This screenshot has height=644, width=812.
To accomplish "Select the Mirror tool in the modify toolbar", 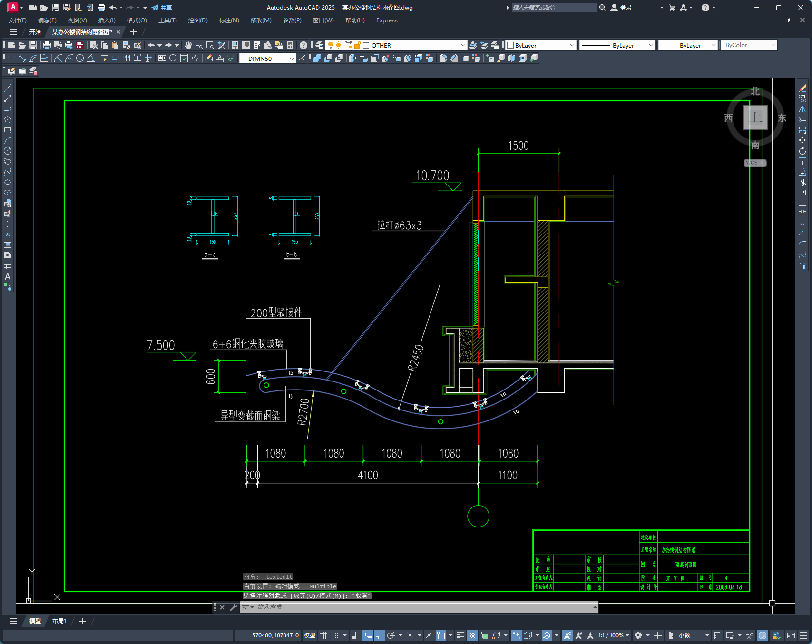I will pyautogui.click(x=802, y=109).
